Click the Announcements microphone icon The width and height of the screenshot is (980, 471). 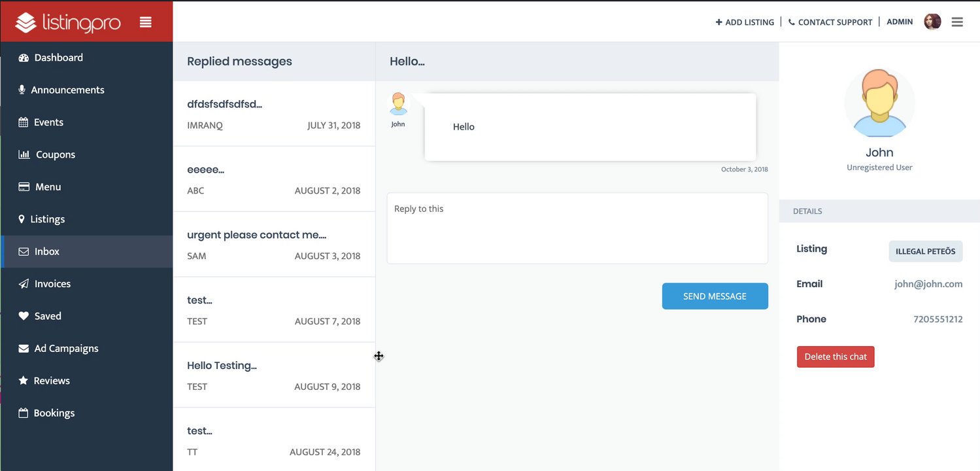point(22,90)
